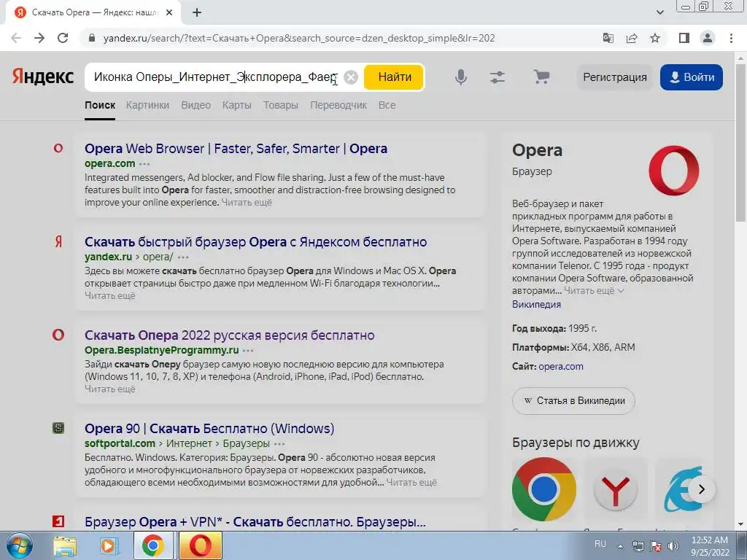Expand Читать ещё in Opera info panel
The width and height of the screenshot is (747, 560).
tap(594, 290)
